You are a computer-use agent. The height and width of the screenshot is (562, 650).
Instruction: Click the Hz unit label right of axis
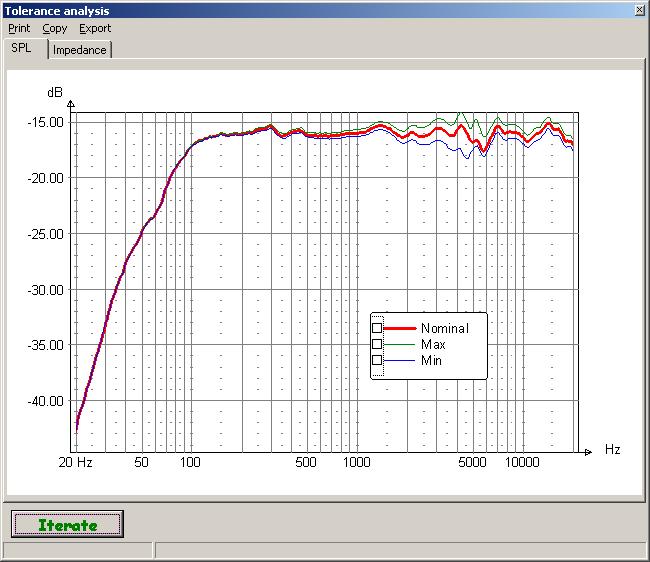(612, 449)
